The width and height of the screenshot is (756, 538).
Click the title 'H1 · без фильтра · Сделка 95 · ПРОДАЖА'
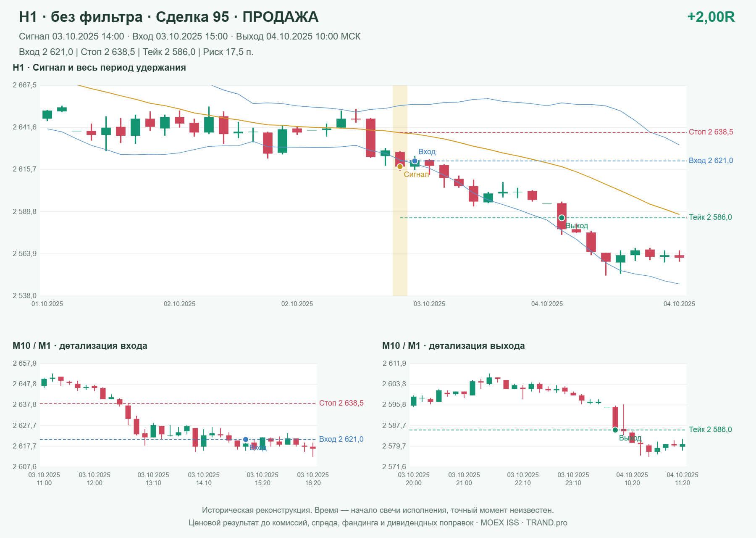[169, 17]
